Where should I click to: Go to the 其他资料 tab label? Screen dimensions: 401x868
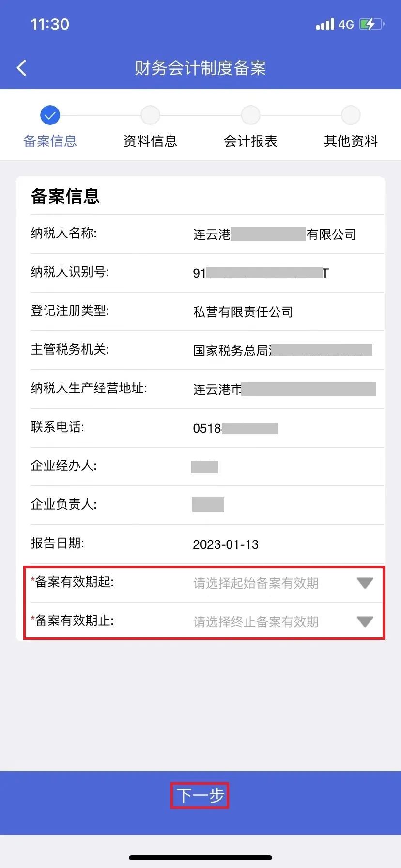coord(351,141)
